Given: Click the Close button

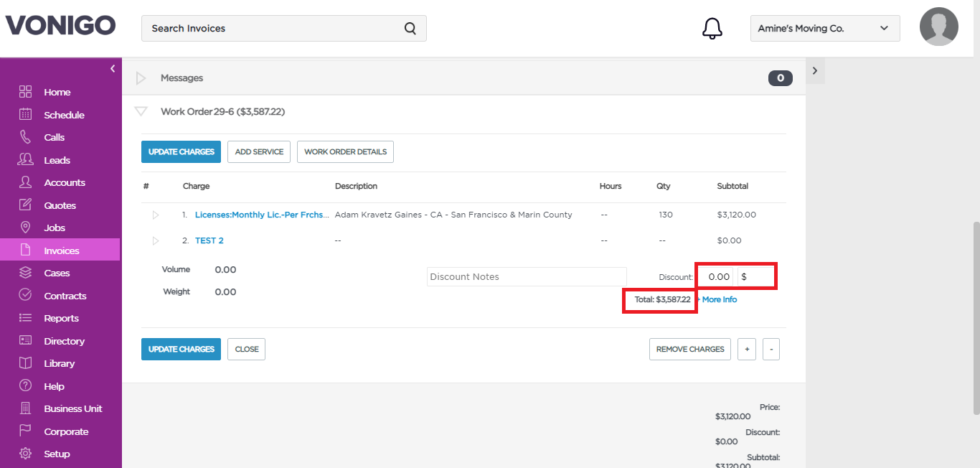Looking at the screenshot, I should click(x=247, y=349).
